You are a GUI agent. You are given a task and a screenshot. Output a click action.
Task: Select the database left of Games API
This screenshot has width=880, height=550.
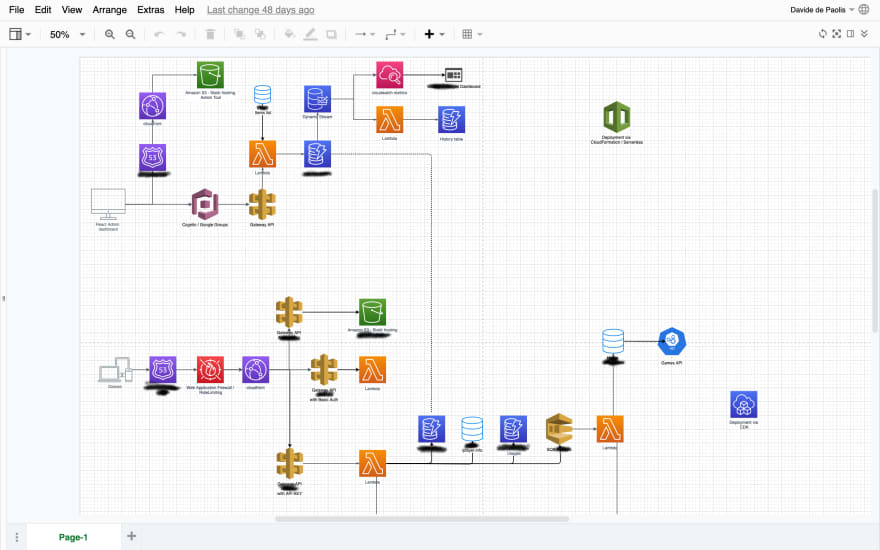pos(613,341)
